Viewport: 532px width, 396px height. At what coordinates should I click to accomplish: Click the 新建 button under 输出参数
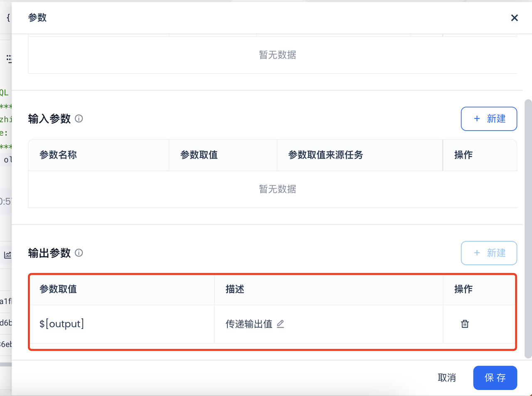point(489,253)
